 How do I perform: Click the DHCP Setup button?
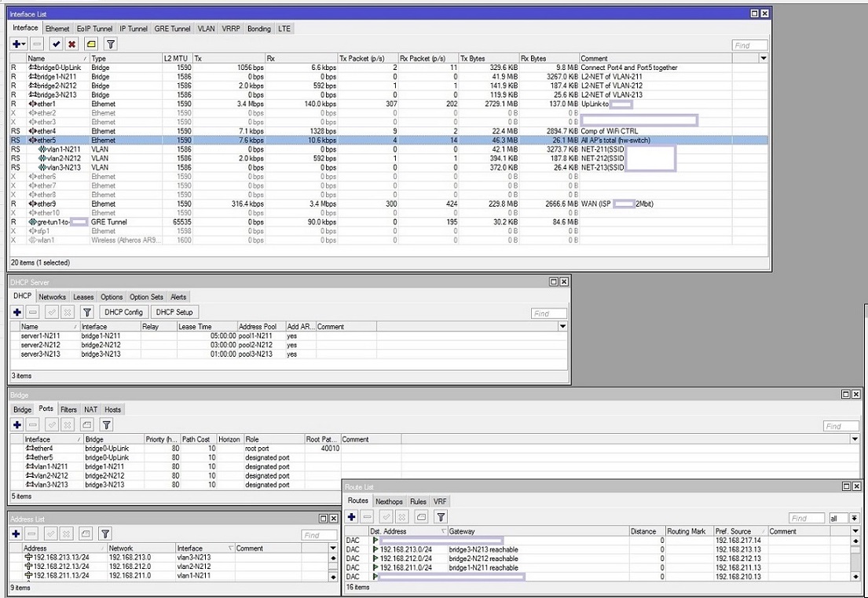point(174,312)
